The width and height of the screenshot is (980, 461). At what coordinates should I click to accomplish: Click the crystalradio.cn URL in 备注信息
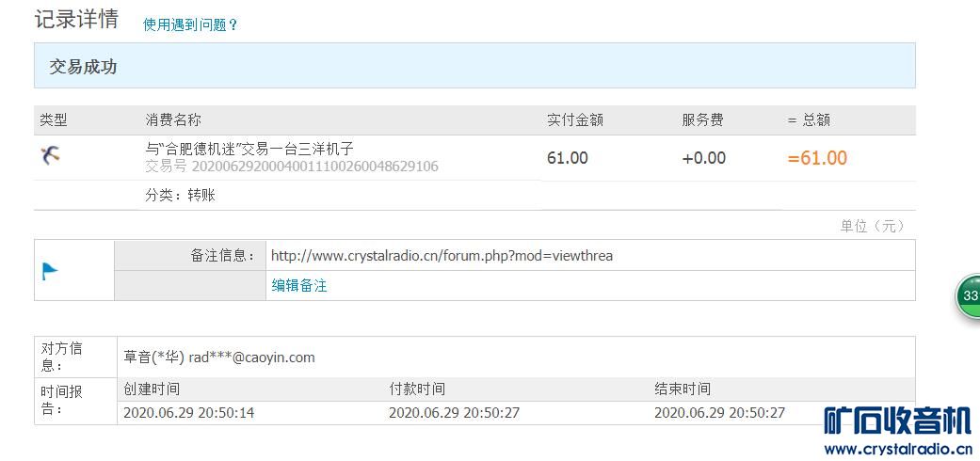point(442,256)
